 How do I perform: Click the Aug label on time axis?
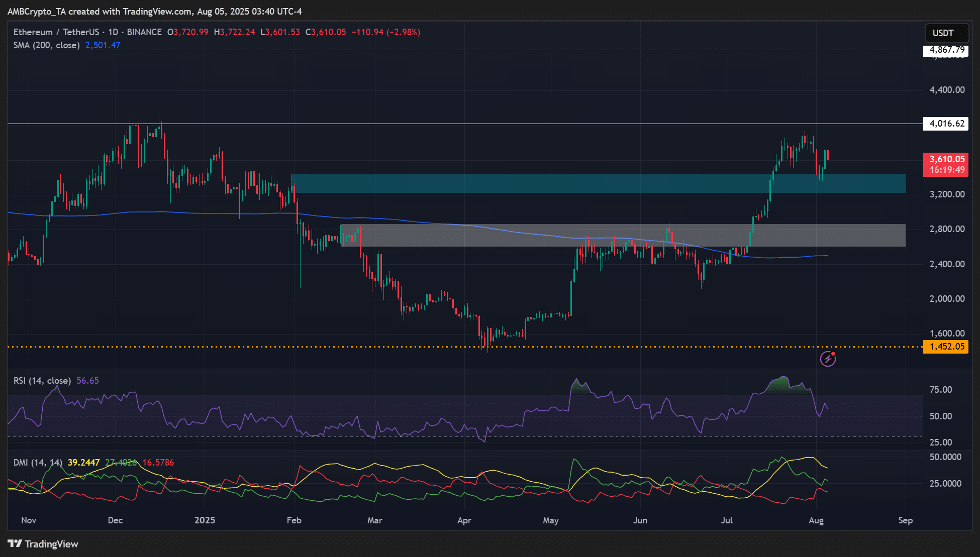coord(816,520)
